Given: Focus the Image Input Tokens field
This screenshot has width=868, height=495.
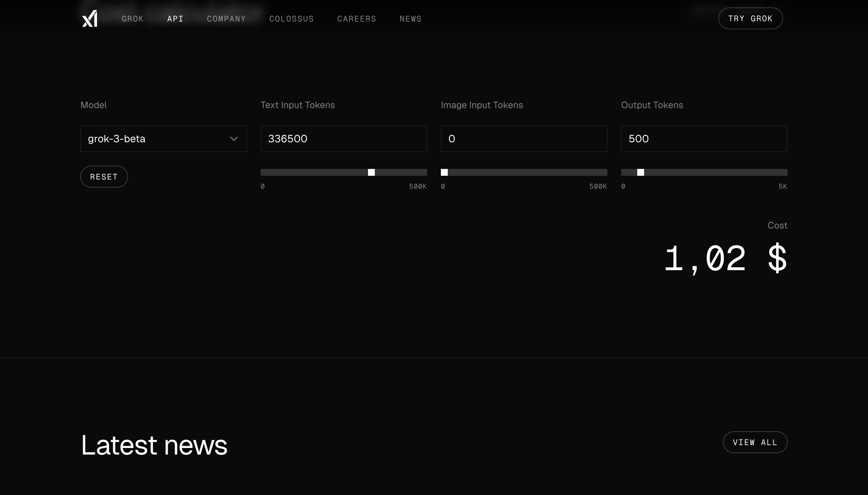Looking at the screenshot, I should click(x=524, y=139).
